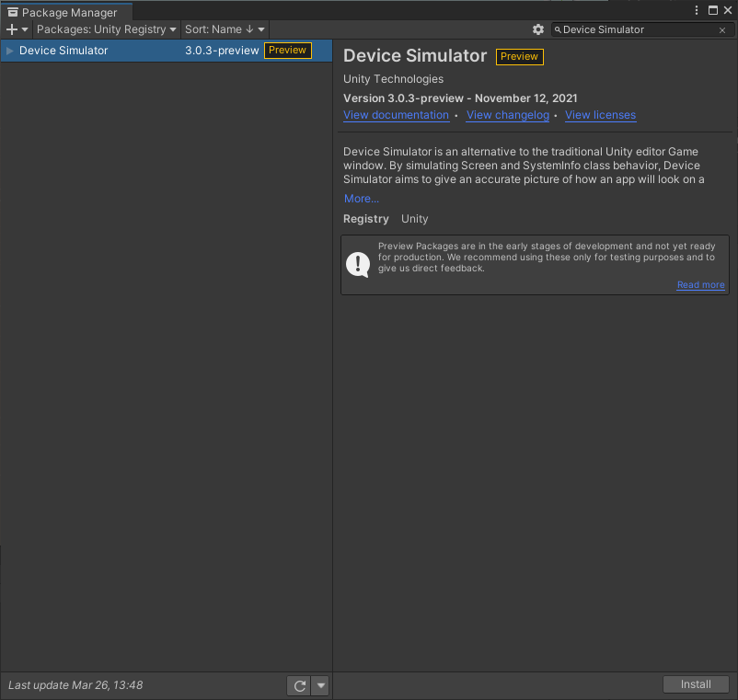Image resolution: width=738 pixels, height=700 pixels.
Task: Follow the Read more link
Action: (x=700, y=284)
